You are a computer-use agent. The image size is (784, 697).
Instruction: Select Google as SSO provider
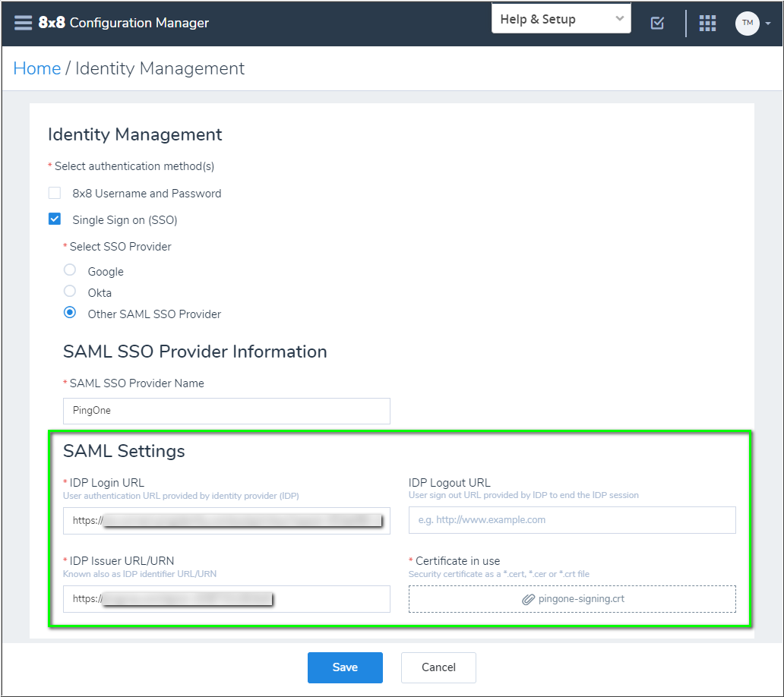[70, 270]
